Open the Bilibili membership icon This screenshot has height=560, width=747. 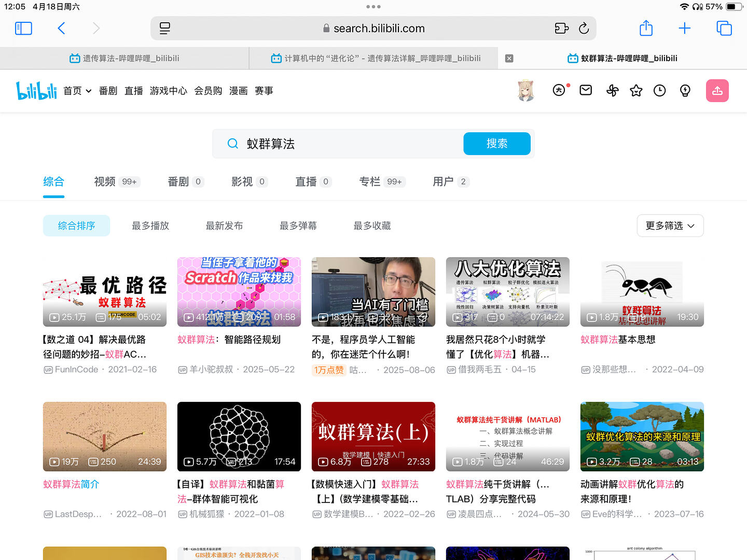click(x=559, y=90)
